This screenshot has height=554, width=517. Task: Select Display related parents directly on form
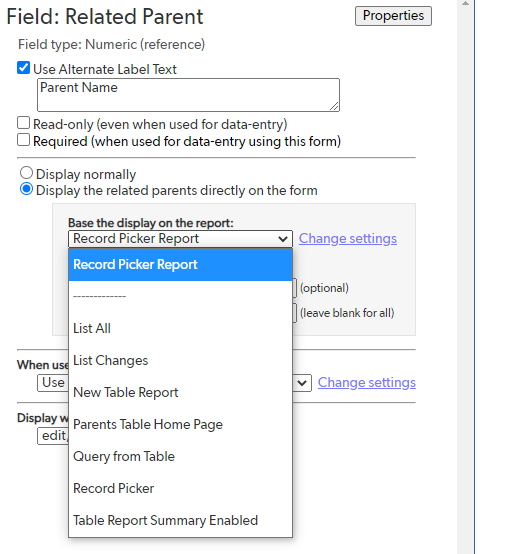[x=27, y=189]
